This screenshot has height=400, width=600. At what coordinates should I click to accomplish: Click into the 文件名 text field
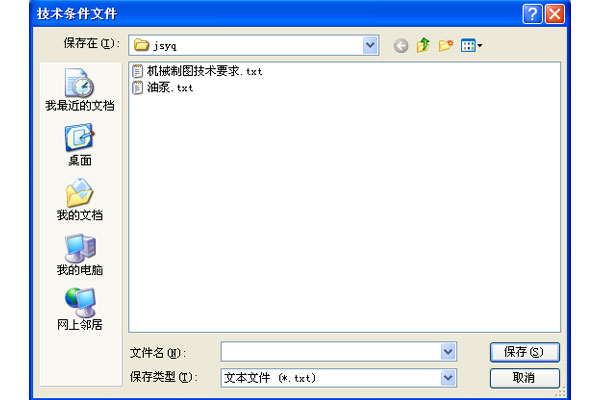[x=330, y=352]
